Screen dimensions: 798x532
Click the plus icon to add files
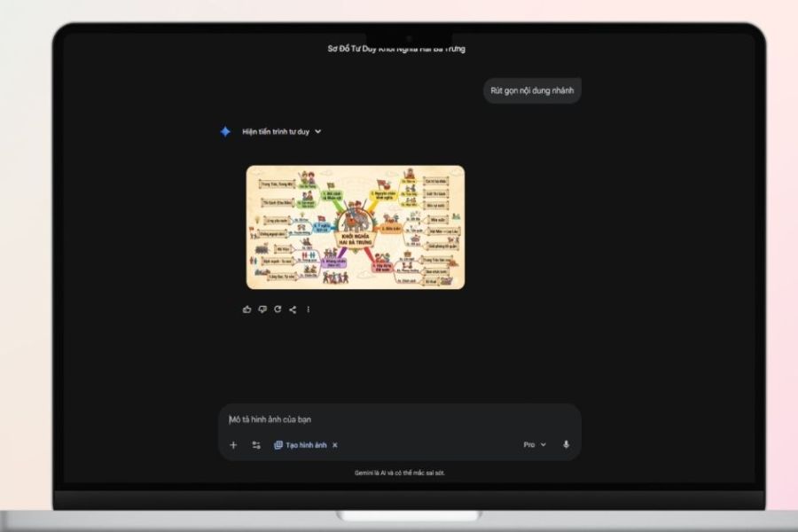pyautogui.click(x=233, y=445)
